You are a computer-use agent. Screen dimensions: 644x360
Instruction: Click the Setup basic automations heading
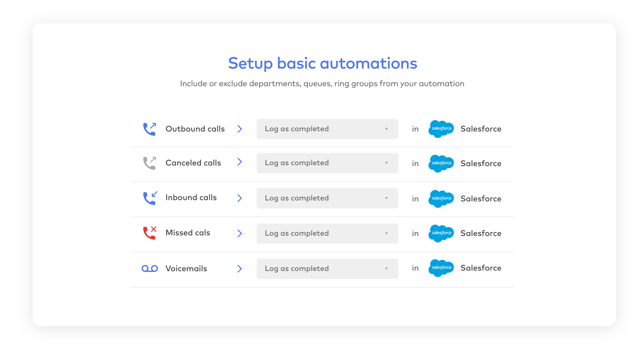(322, 63)
